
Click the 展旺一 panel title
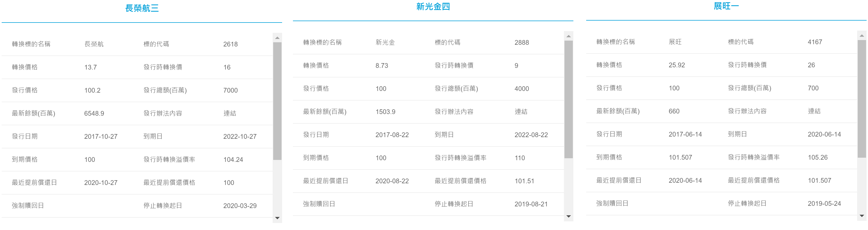pos(726,6)
